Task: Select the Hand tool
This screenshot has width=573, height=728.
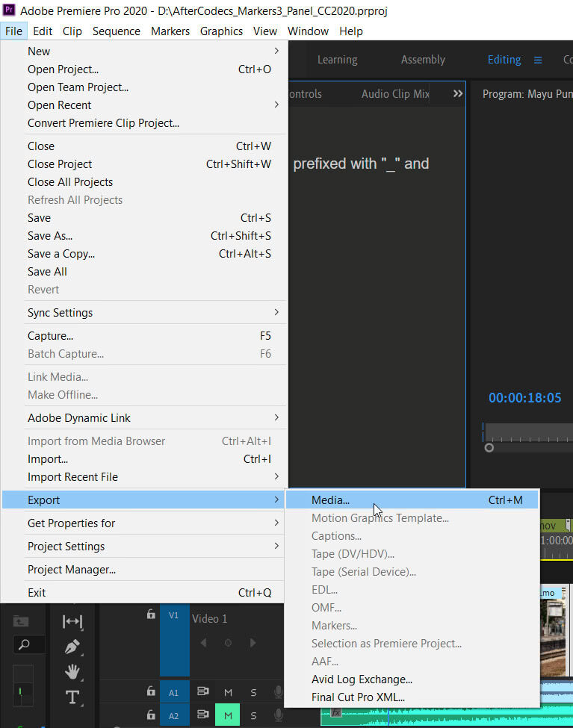Action: click(72, 672)
